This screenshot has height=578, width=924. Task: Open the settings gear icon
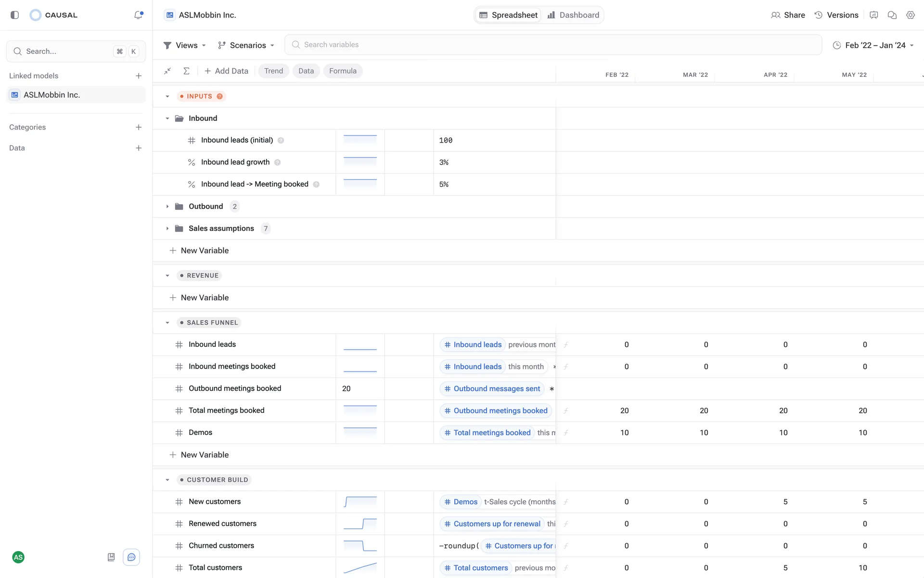(x=910, y=15)
